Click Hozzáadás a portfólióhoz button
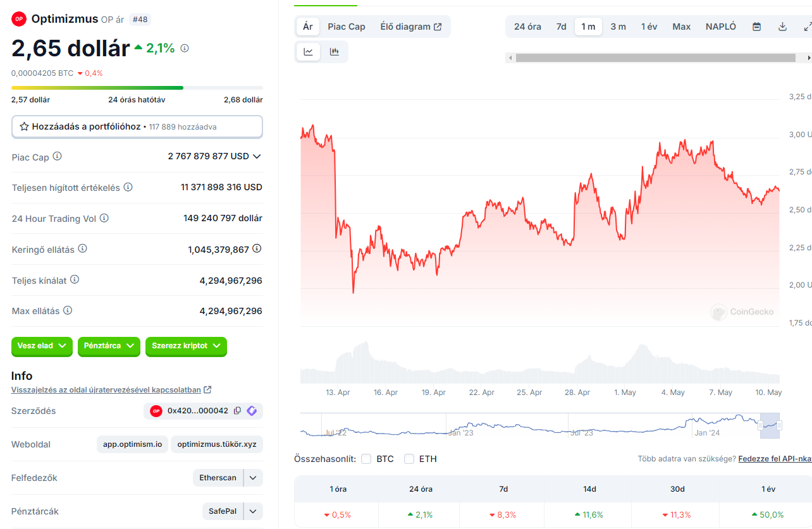Image resolution: width=812 pixels, height=529 pixels. (x=137, y=126)
